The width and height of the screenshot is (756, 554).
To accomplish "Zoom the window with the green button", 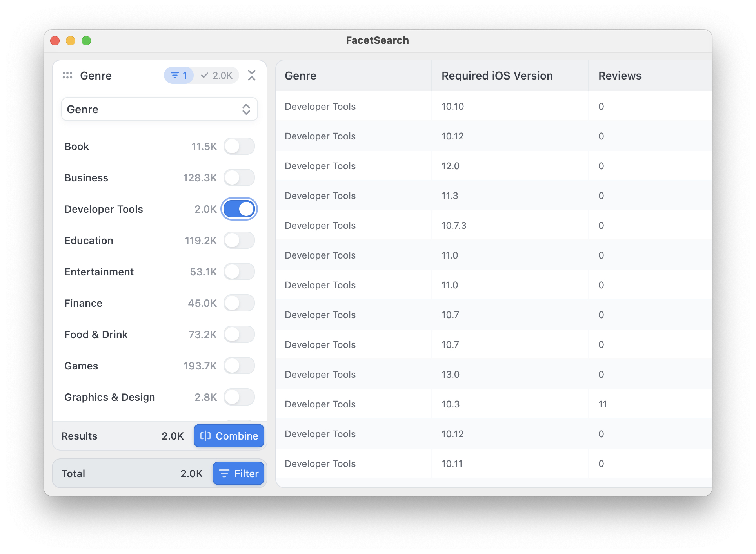I will (86, 41).
